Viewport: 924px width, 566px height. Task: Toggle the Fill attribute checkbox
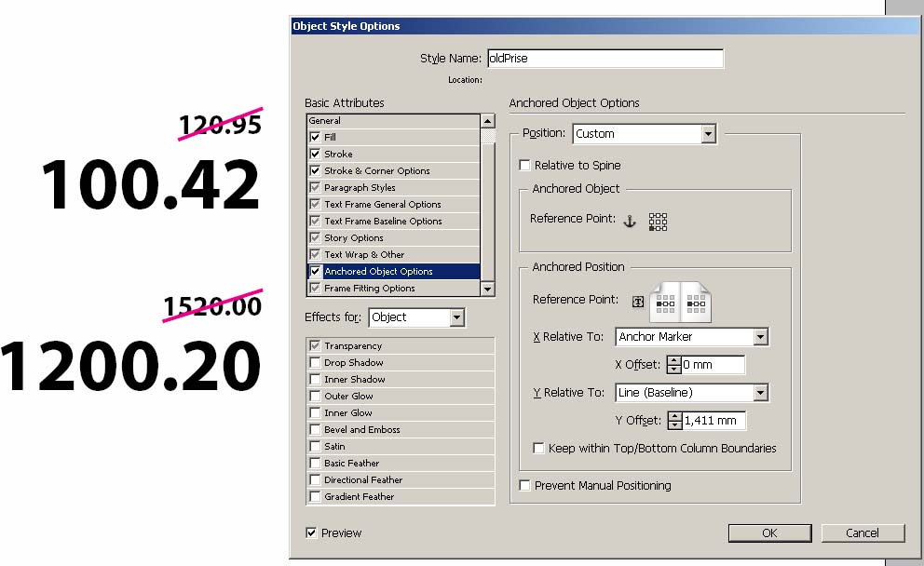315,137
